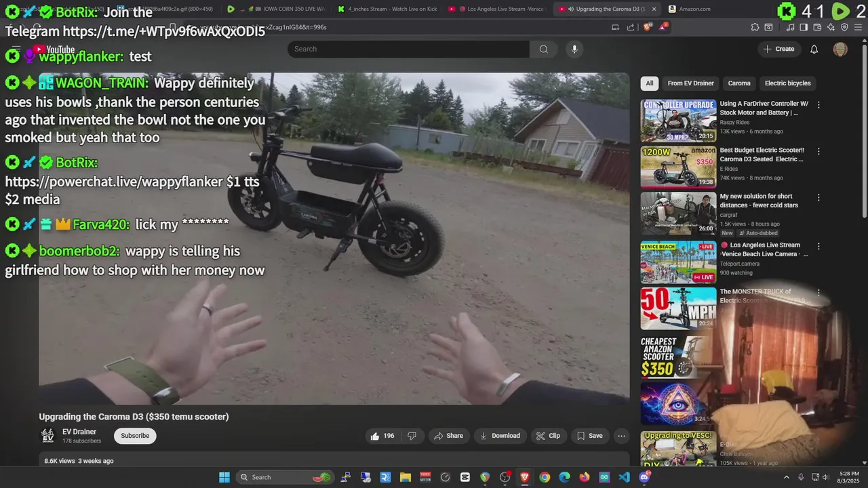Open the browser extensions puzzle icon

pos(755,27)
